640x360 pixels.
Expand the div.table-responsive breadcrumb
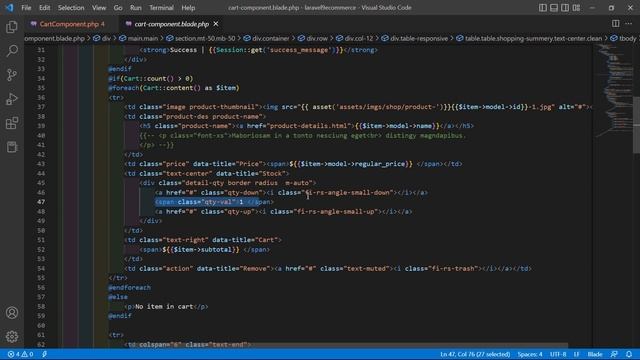[419, 38]
